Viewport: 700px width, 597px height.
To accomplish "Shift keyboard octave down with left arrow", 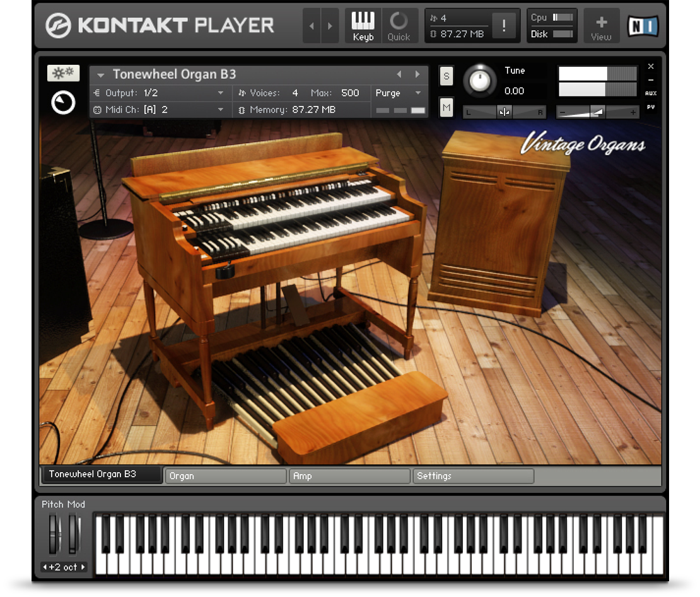I will (45, 567).
